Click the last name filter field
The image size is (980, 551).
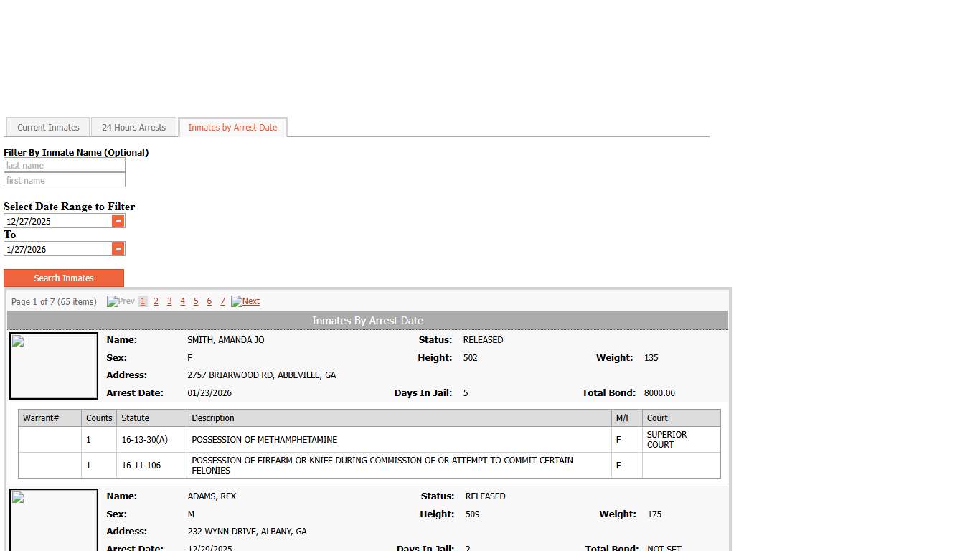point(65,166)
